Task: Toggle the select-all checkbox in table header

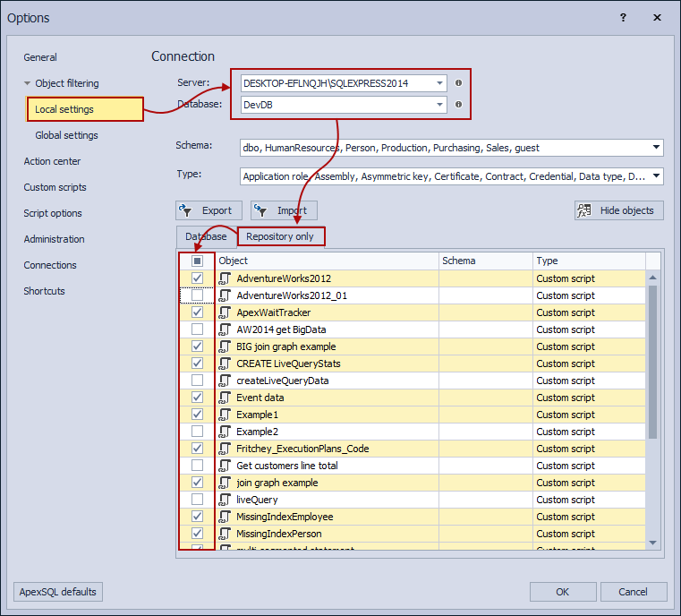Action: 197,261
